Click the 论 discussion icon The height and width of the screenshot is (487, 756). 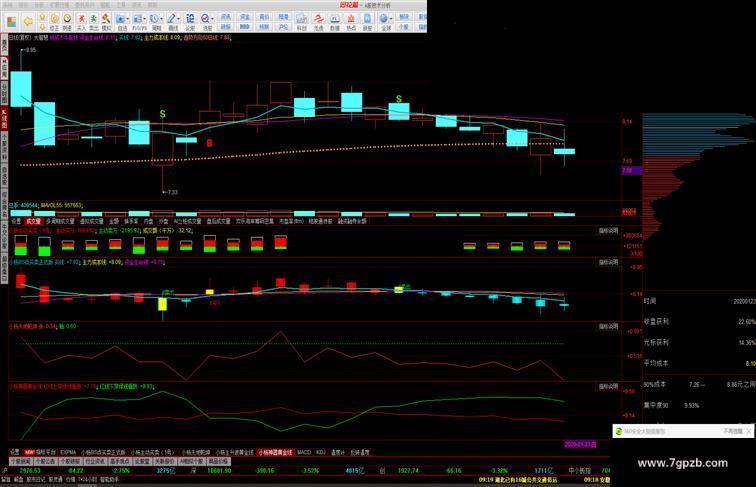[x=190, y=22]
